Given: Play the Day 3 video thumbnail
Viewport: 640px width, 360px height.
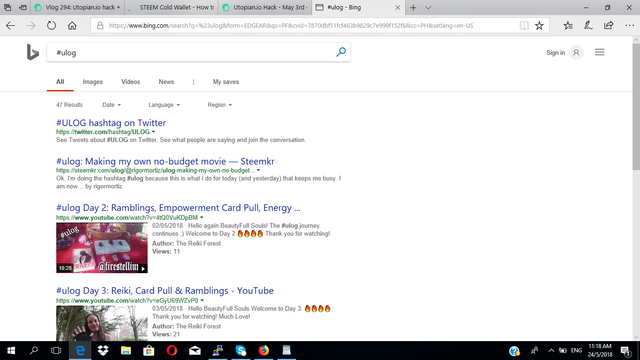Looking at the screenshot, I should (102, 323).
